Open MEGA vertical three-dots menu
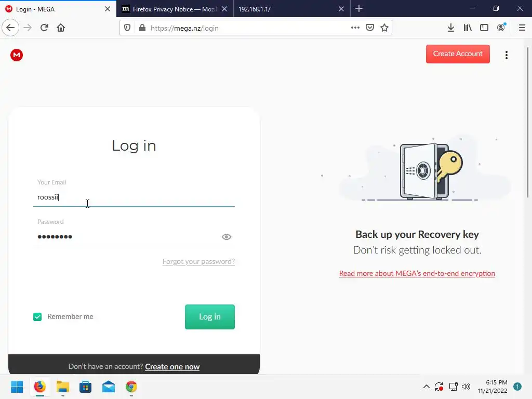The image size is (532, 399). coord(506,55)
